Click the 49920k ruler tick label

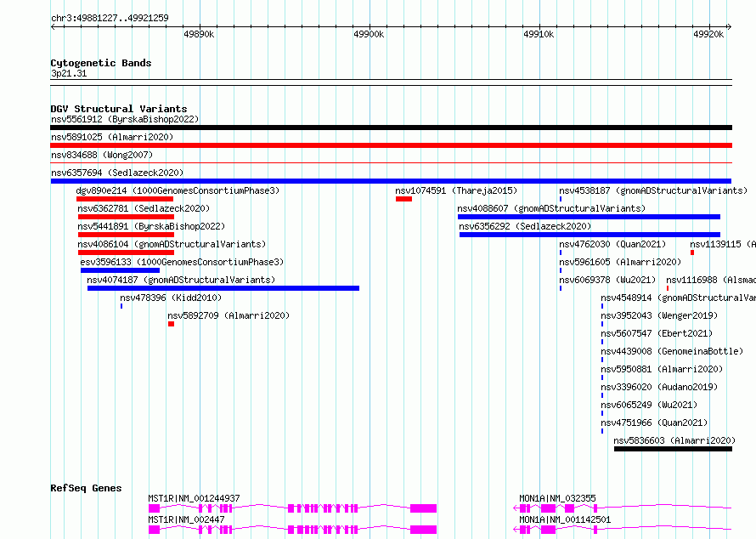(x=708, y=34)
